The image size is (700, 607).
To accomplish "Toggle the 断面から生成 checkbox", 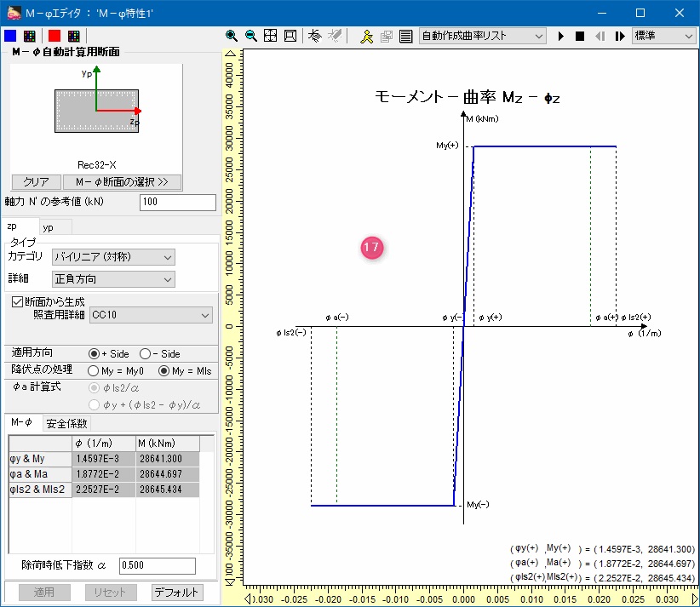I will 17,302.
